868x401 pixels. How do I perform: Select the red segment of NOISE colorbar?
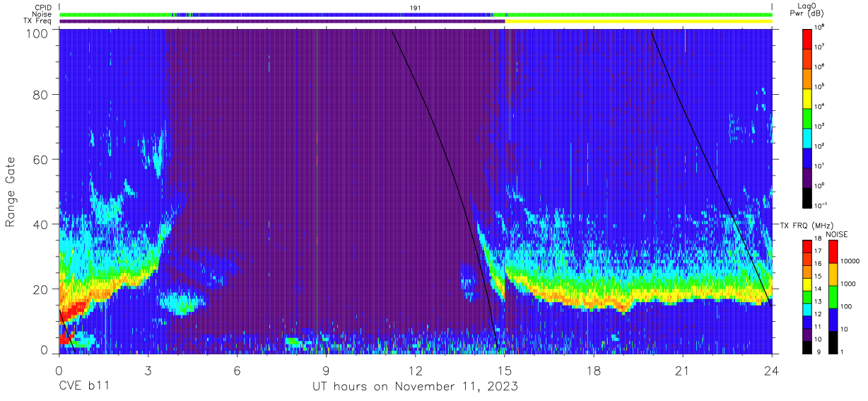coord(832,252)
